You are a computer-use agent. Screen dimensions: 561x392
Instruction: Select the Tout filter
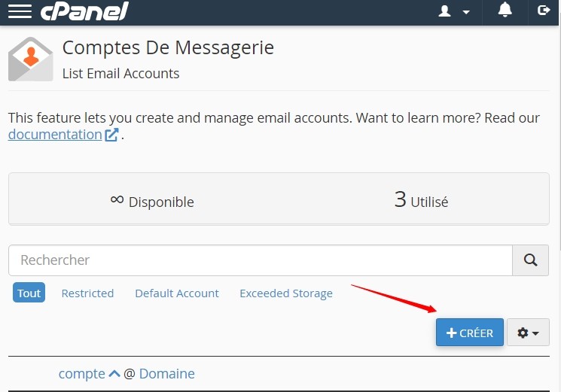(29, 293)
